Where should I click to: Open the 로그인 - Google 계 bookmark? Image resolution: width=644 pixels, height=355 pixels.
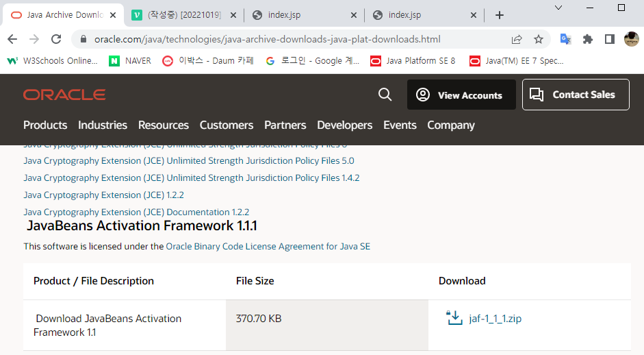click(x=313, y=61)
